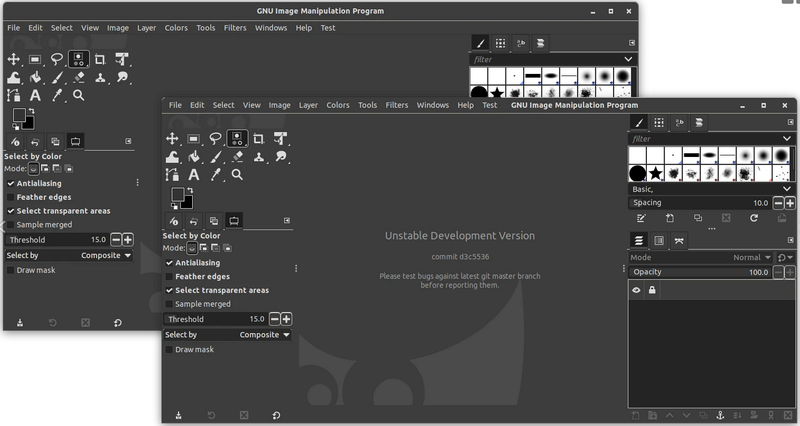
Task: Set selection mode to Subtract in front window
Action: coord(215,248)
